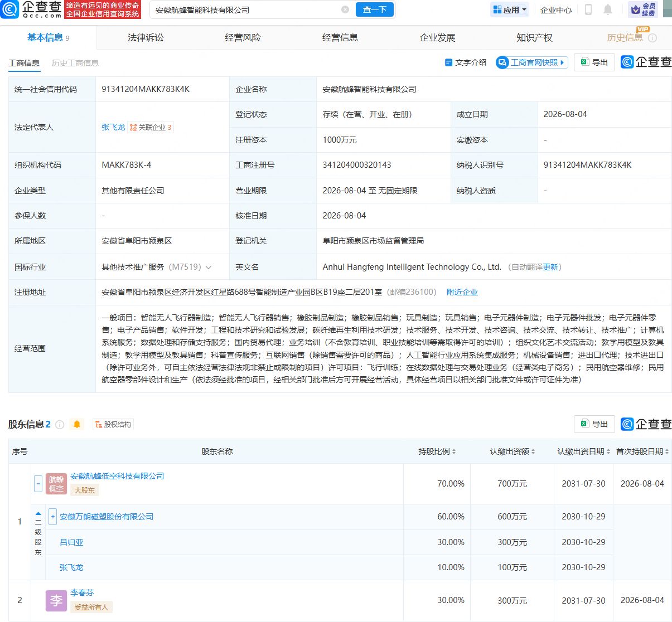Screen dimensions: 672x622
Task: Click the 受益所有人 tag
Action: click(91, 607)
